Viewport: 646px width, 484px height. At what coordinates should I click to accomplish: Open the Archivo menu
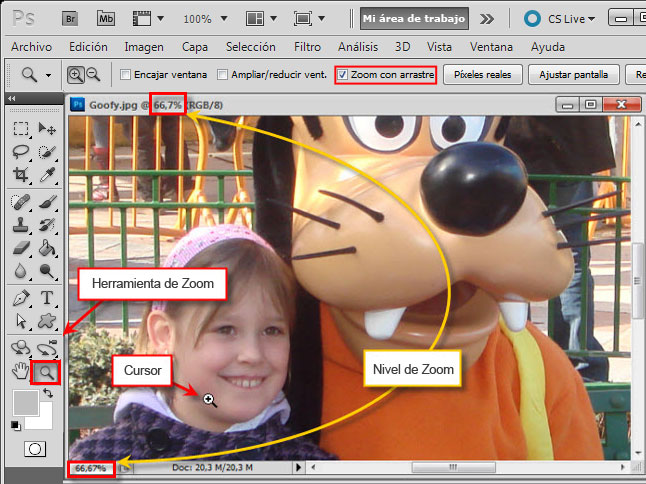(x=32, y=47)
